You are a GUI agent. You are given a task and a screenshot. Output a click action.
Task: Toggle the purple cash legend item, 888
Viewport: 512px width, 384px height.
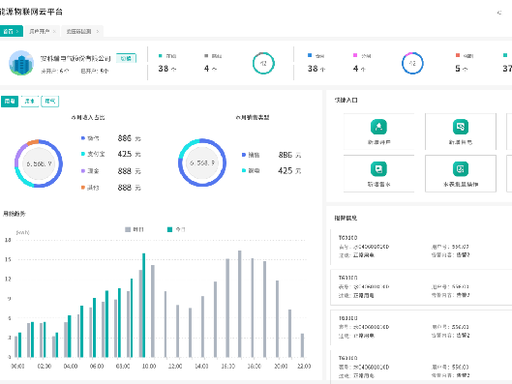tap(111, 171)
